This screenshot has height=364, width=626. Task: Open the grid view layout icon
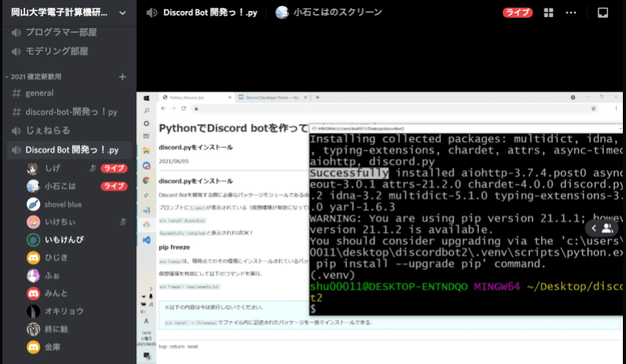click(x=548, y=13)
